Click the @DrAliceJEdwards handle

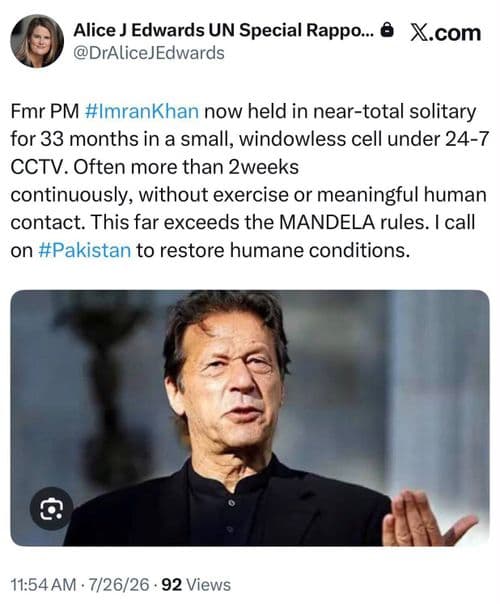(x=149, y=53)
